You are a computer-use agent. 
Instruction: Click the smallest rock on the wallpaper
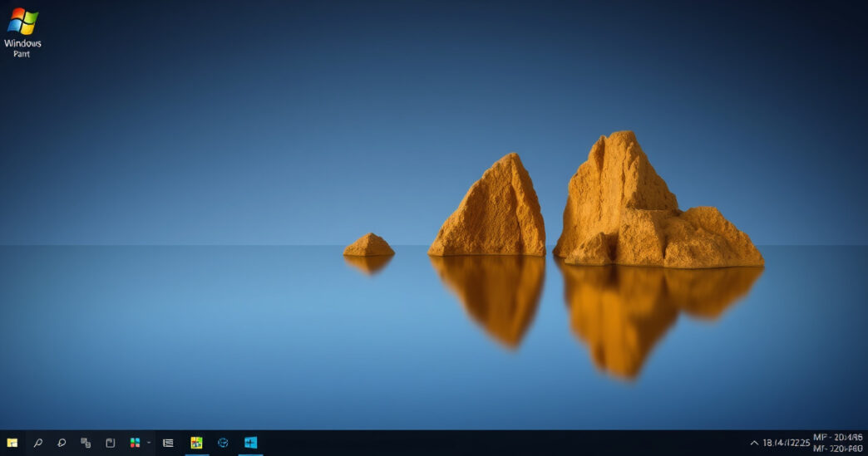point(368,245)
